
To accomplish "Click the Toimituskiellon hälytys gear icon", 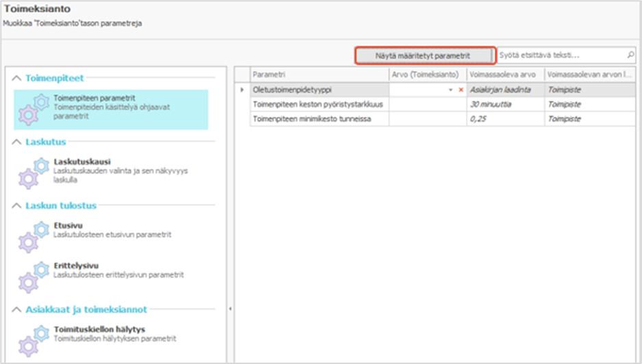I will (33, 339).
